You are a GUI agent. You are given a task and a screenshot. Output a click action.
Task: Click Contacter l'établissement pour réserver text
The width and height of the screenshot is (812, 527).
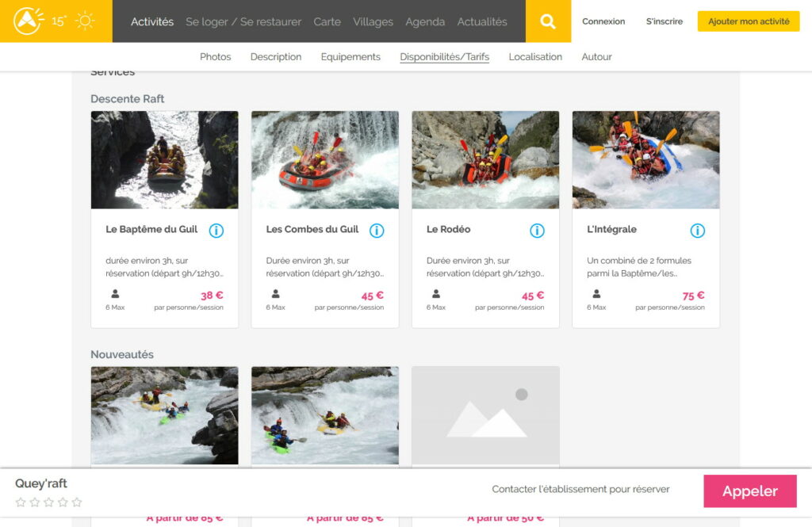(580, 489)
